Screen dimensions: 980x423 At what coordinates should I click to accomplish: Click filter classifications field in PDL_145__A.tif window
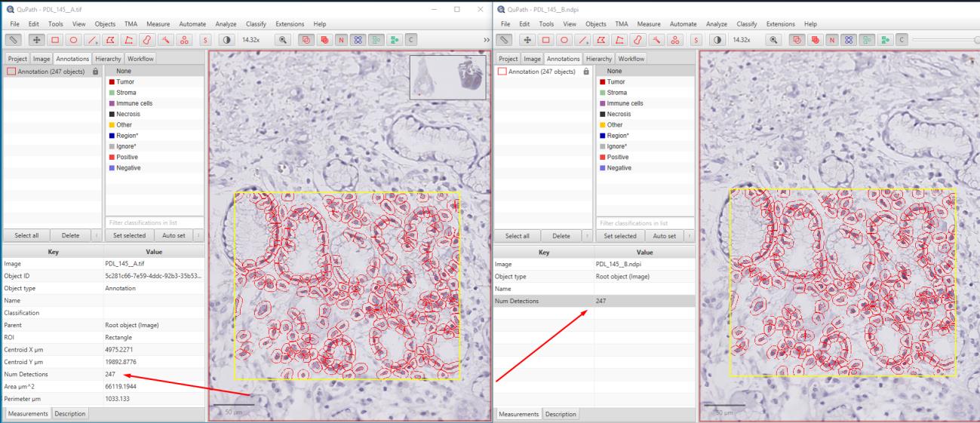154,222
